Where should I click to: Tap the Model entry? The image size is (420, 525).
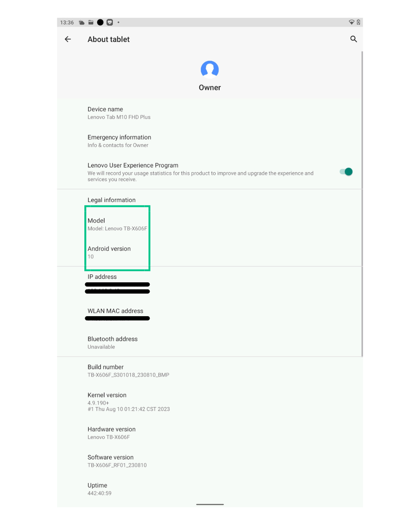210,224
